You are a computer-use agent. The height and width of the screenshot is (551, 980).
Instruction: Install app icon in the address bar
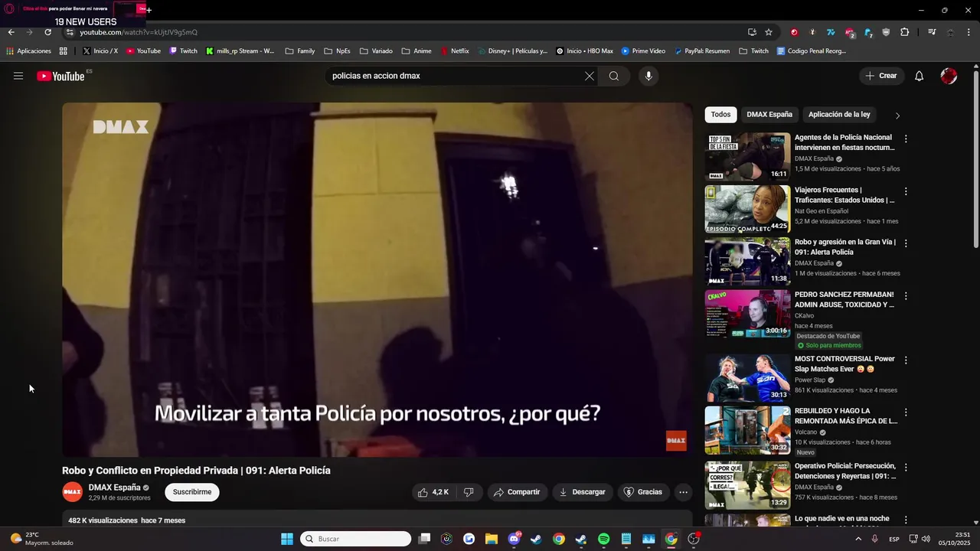tap(752, 32)
